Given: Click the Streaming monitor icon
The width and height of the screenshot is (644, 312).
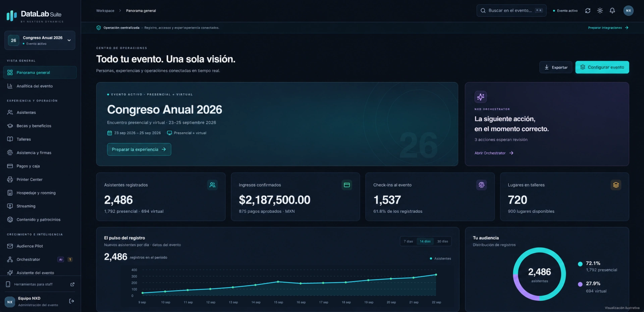Looking at the screenshot, I should (x=10, y=206).
